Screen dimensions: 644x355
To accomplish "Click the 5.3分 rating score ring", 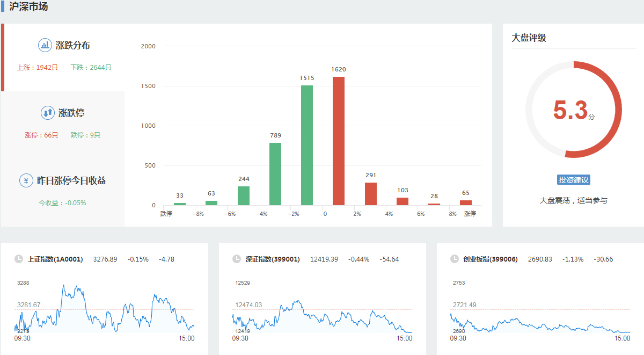I will click(574, 110).
